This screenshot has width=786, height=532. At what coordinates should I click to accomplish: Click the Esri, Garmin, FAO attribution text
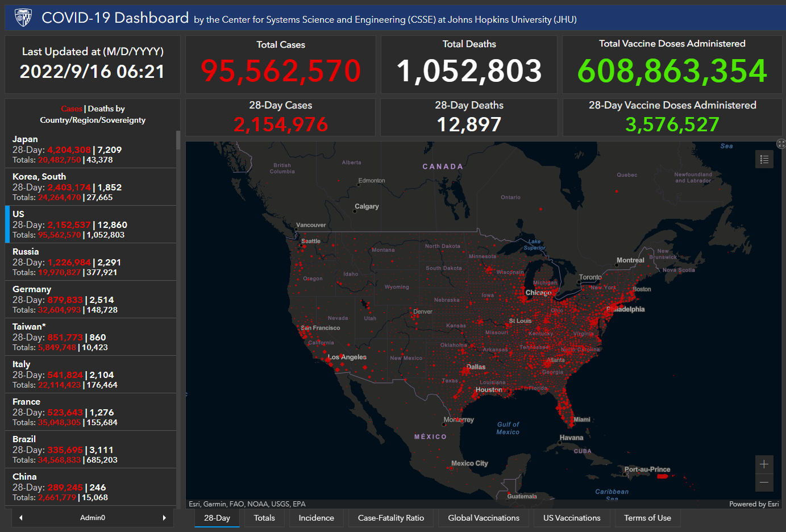click(x=247, y=504)
